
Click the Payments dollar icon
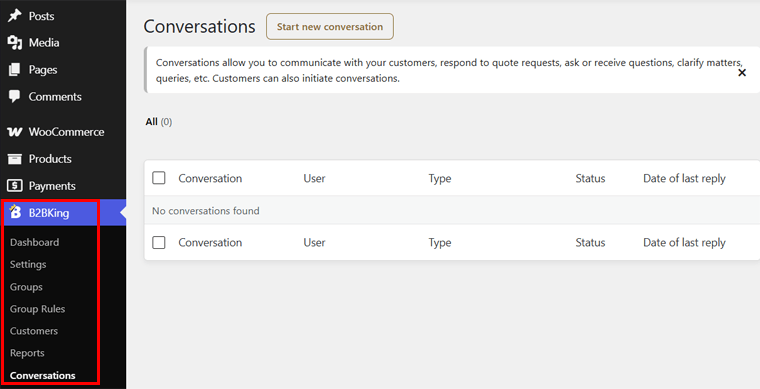click(x=15, y=186)
